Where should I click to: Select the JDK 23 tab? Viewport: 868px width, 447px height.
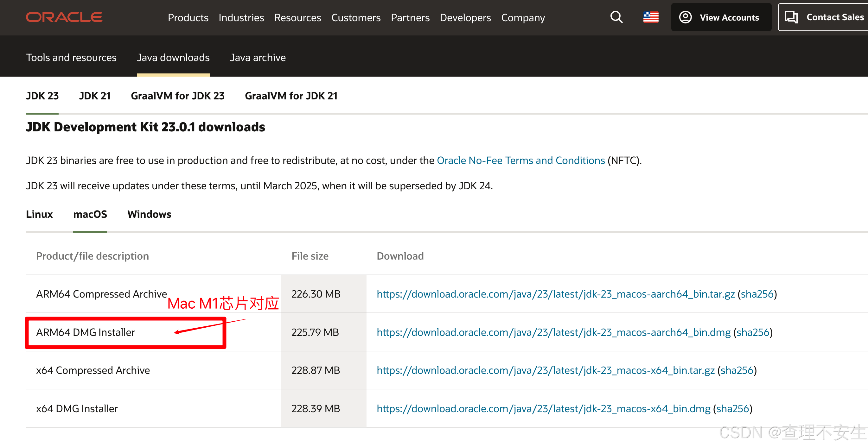click(x=42, y=96)
